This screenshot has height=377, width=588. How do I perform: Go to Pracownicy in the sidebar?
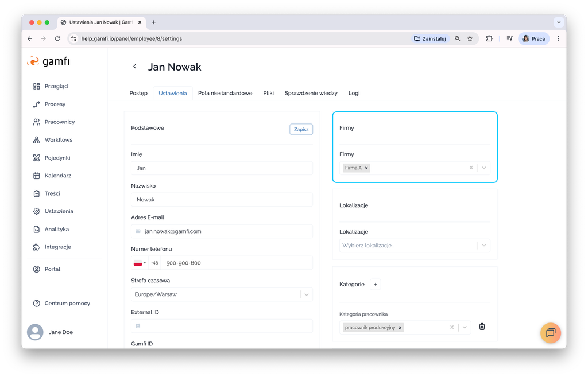point(59,122)
